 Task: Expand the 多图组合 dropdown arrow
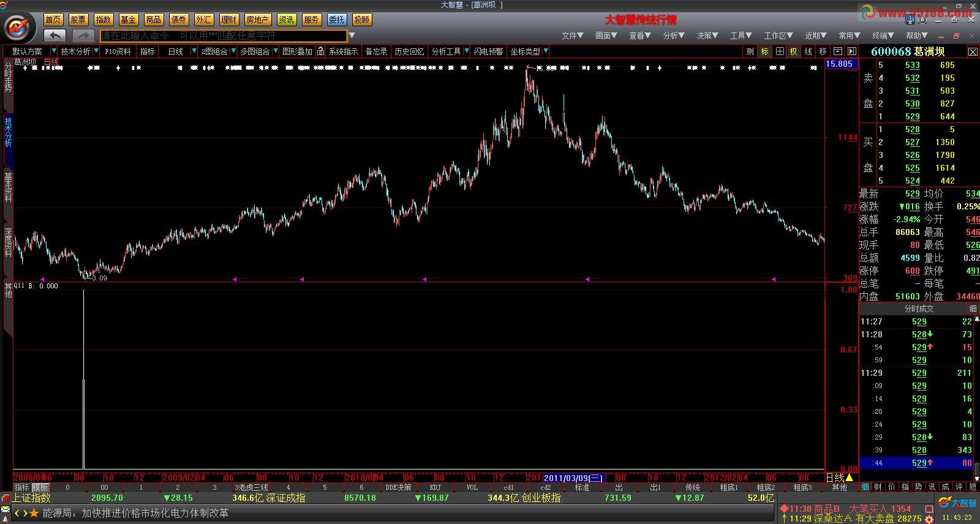coord(276,51)
